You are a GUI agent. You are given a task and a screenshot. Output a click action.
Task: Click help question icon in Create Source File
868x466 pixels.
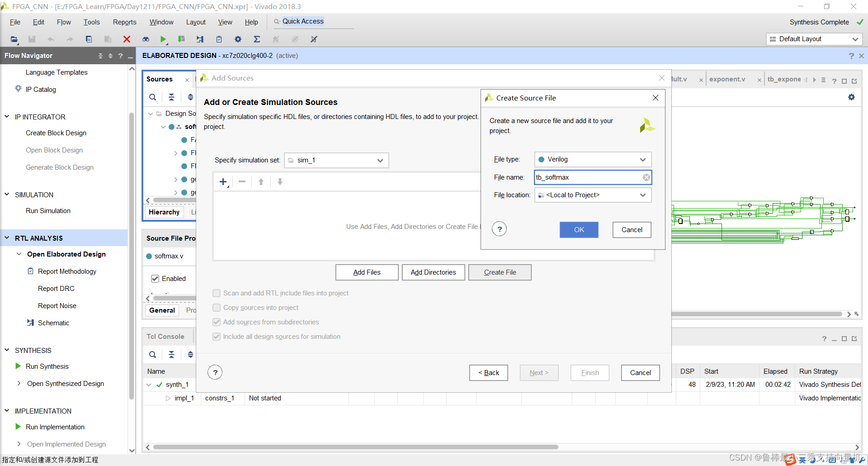499,229
